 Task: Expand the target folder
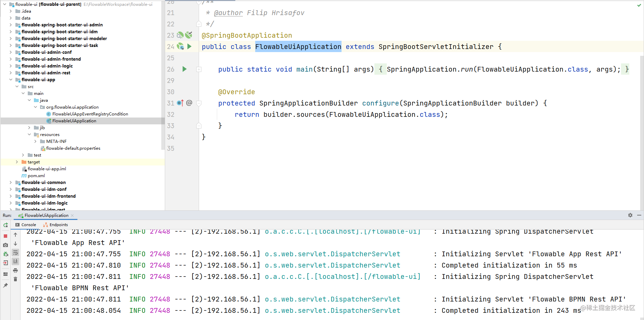tap(17, 162)
